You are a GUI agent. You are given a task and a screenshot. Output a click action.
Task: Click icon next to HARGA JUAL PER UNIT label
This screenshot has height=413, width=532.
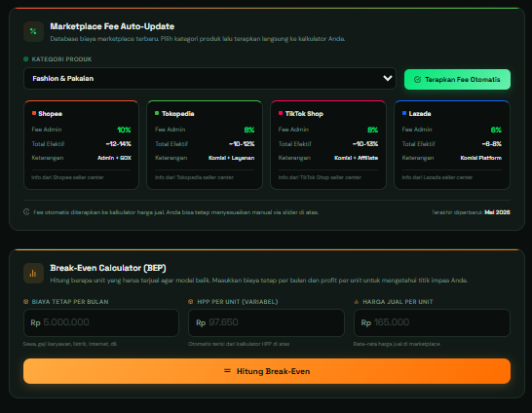coord(357,301)
